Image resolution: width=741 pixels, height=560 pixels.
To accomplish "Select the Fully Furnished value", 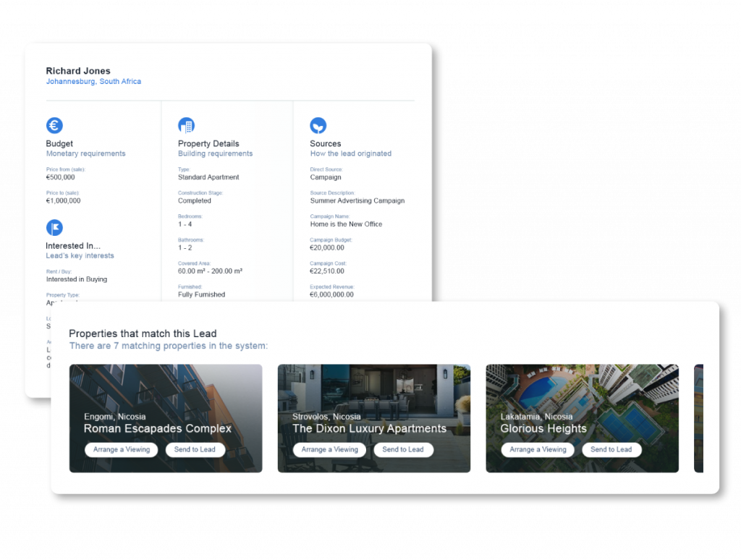I will [x=201, y=294].
